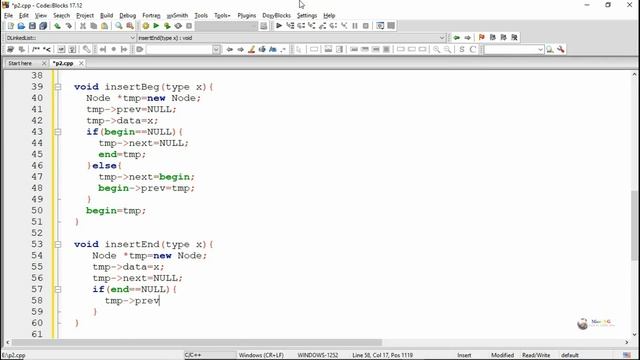The width and height of the screenshot is (640, 360).
Task: Jump back with green arrow icon
Action: [456, 38]
